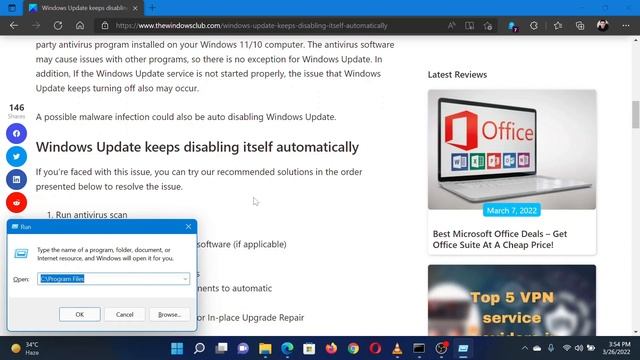Viewport: 640px width, 360px height.
Task: Launch Opera browser from taskbar
Action: tap(375, 349)
